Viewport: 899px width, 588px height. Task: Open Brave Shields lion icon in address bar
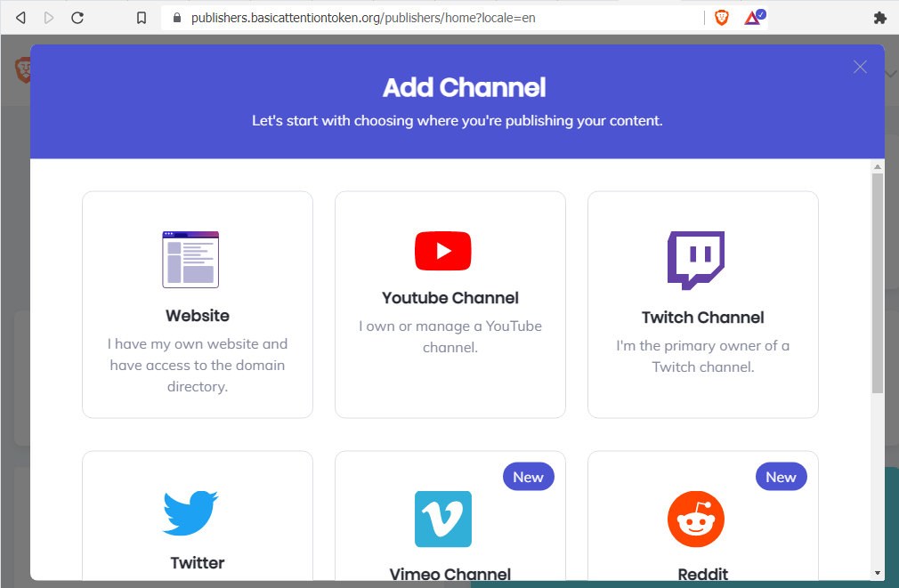click(721, 18)
